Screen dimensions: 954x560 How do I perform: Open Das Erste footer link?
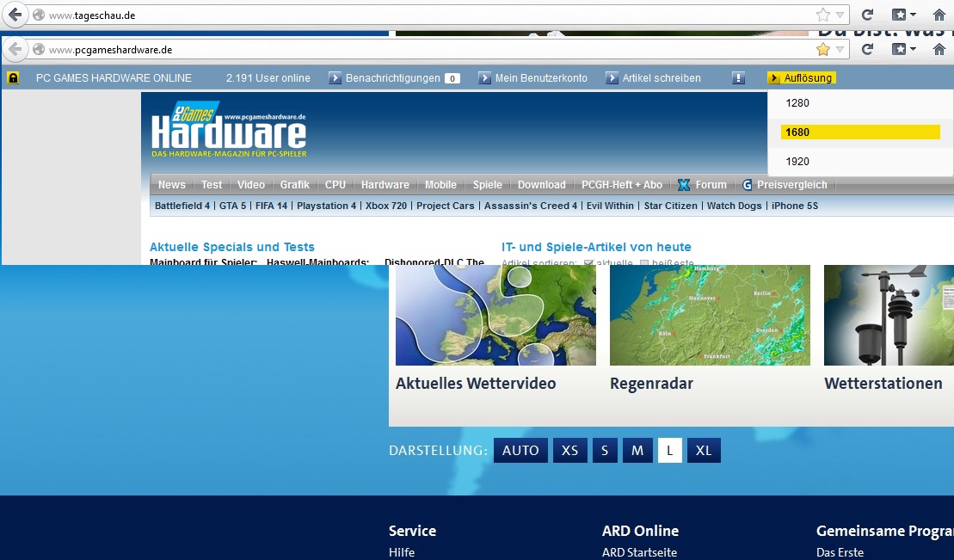(x=840, y=552)
